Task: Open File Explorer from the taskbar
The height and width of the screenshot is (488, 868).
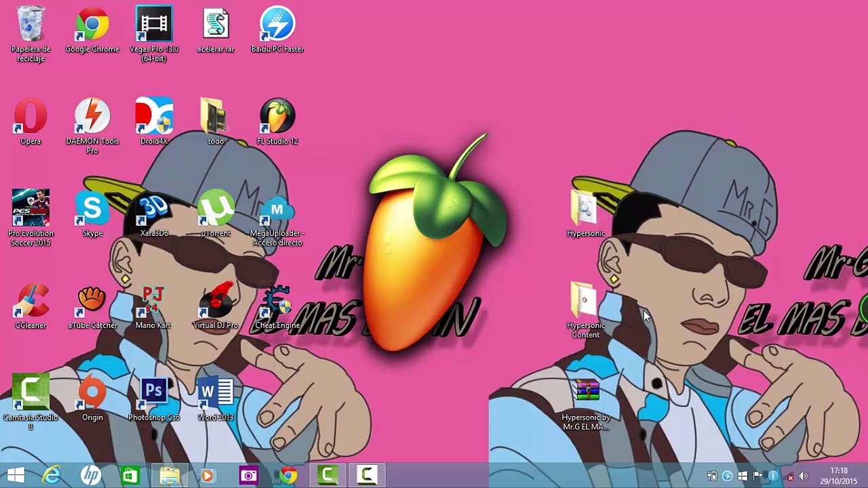Action: pyautogui.click(x=170, y=475)
